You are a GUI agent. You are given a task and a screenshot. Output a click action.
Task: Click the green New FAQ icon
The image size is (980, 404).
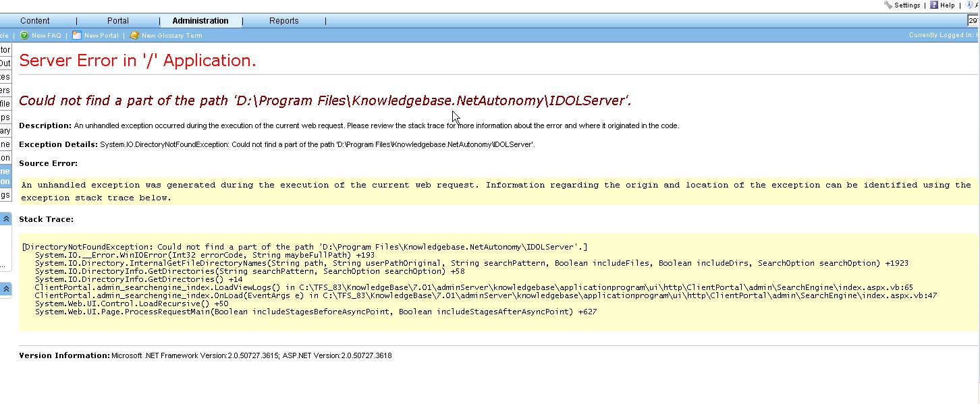click(24, 35)
